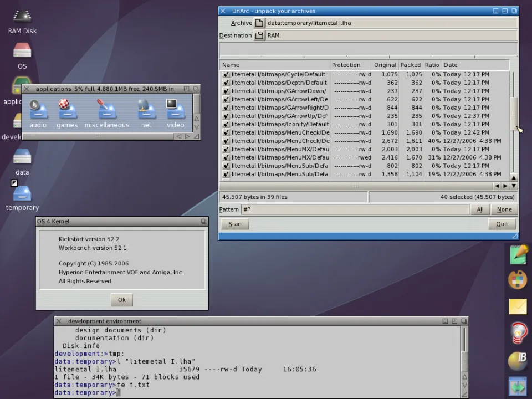Viewport: 532px width, 399px height.
Task: Open the video drawer icon
Action: 175,110
